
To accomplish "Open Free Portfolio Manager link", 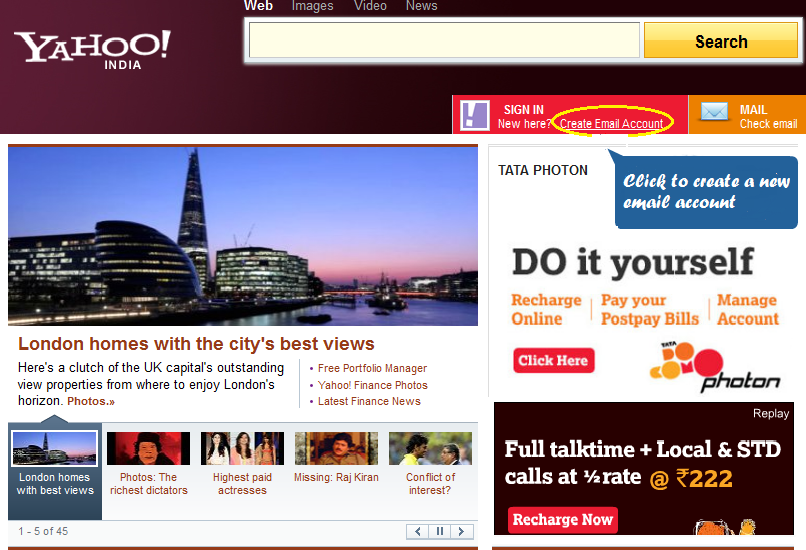I will pos(372,369).
